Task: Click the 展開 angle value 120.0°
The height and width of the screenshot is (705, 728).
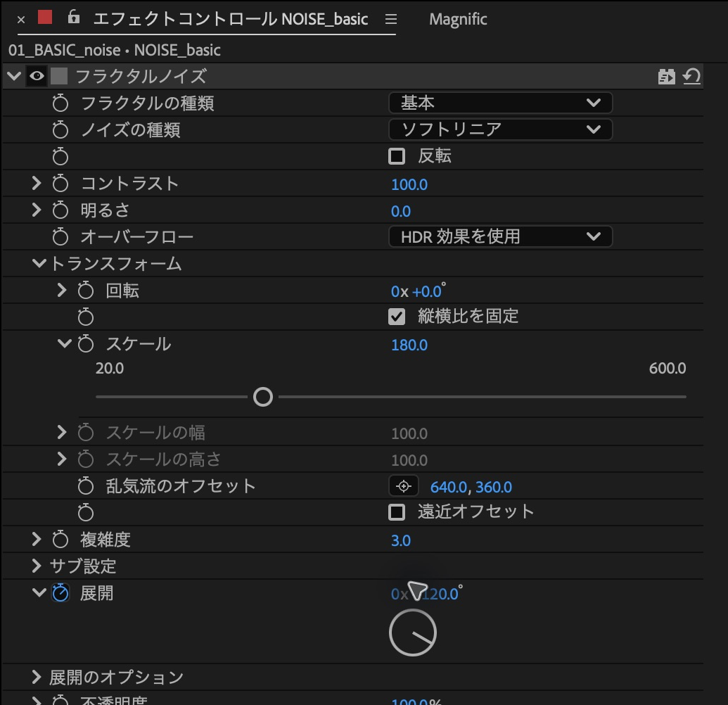Action: click(441, 594)
